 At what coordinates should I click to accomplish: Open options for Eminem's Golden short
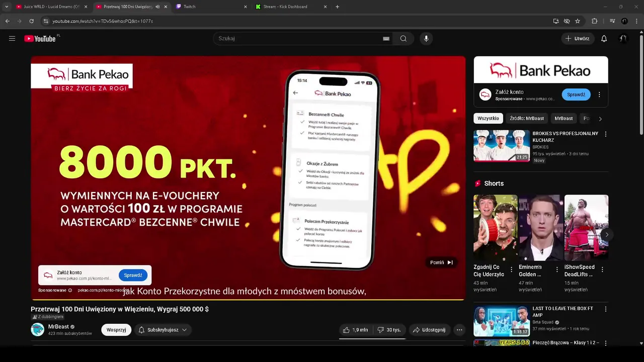(557, 269)
